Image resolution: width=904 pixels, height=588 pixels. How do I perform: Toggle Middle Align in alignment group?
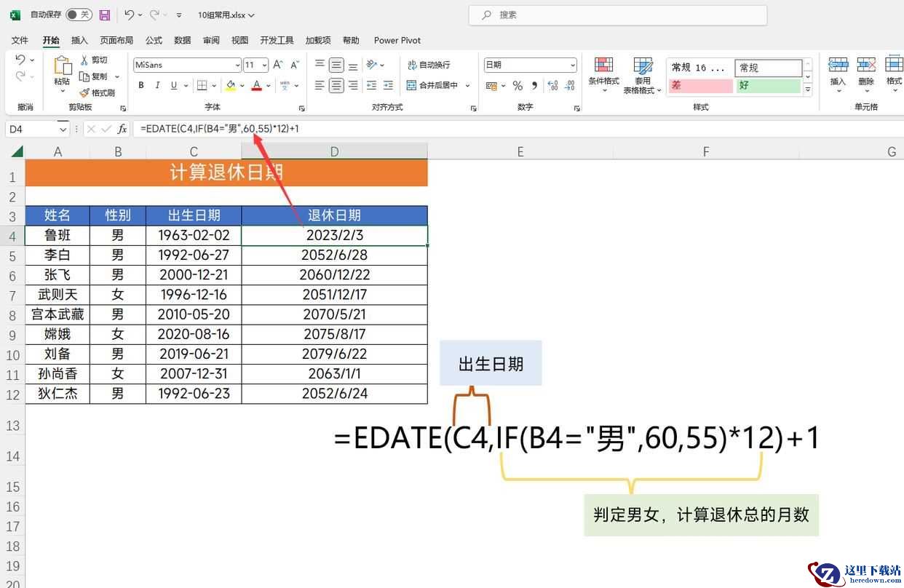coord(336,65)
